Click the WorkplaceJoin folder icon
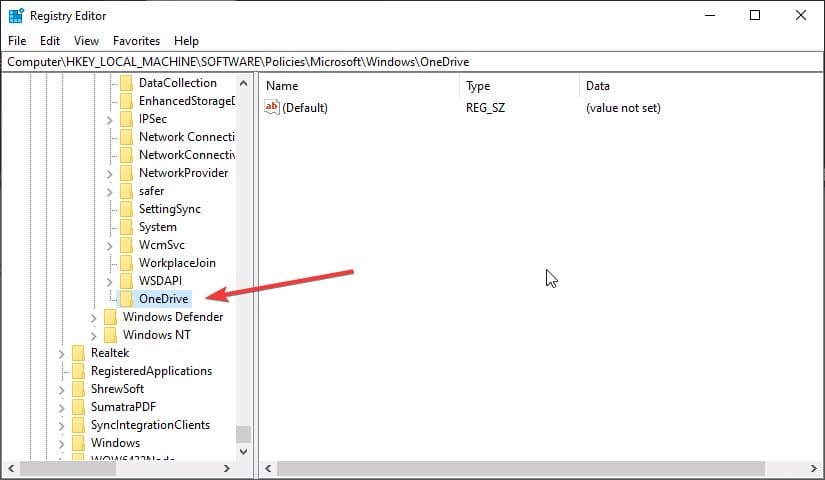 tap(126, 263)
